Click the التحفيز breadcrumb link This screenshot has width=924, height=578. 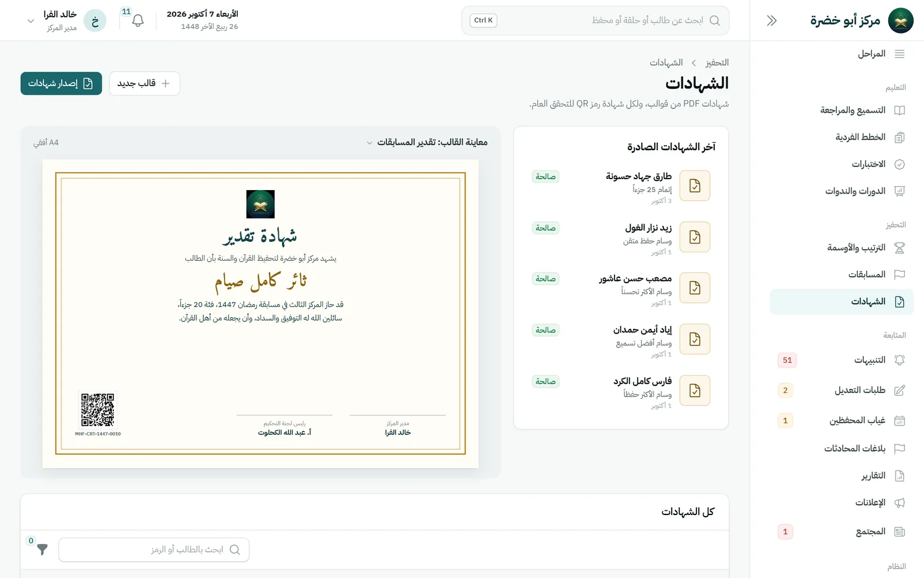tap(717, 62)
